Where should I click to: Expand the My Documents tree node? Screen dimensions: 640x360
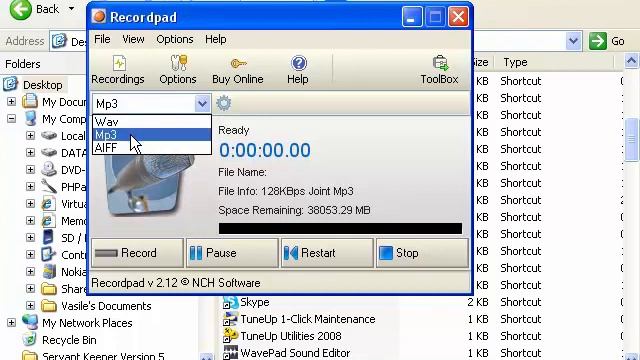pos(11,101)
